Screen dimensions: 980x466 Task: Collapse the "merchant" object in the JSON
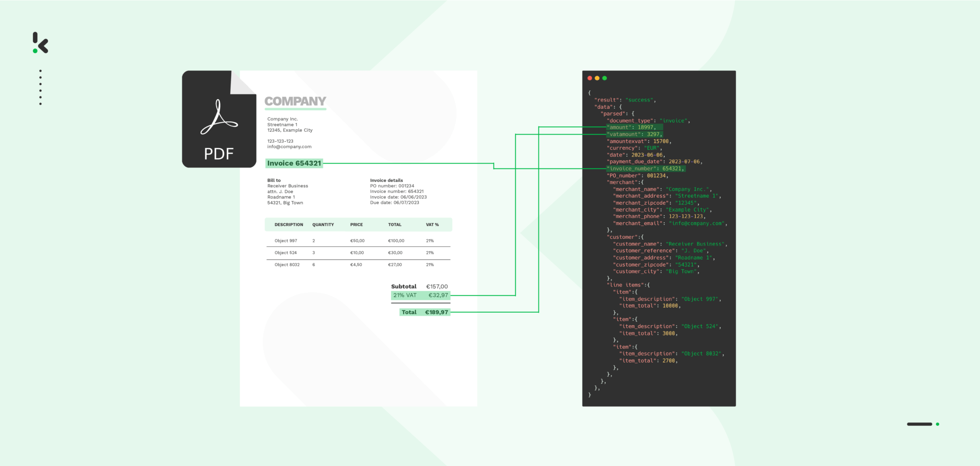pyautogui.click(x=625, y=182)
